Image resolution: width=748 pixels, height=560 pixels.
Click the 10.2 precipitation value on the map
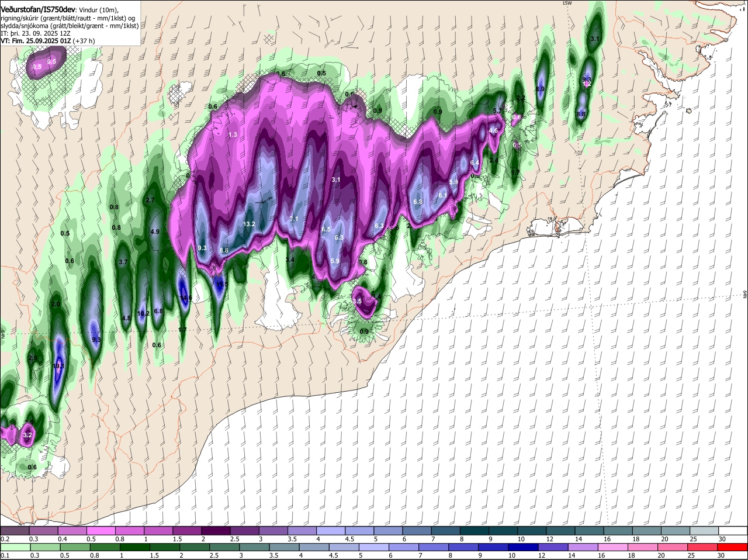coord(143,313)
